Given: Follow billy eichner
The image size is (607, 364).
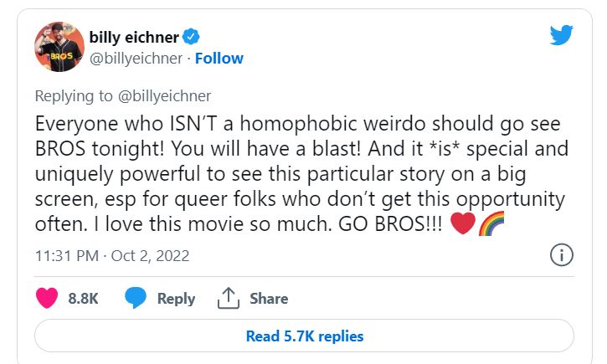Looking at the screenshot, I should point(222,58).
